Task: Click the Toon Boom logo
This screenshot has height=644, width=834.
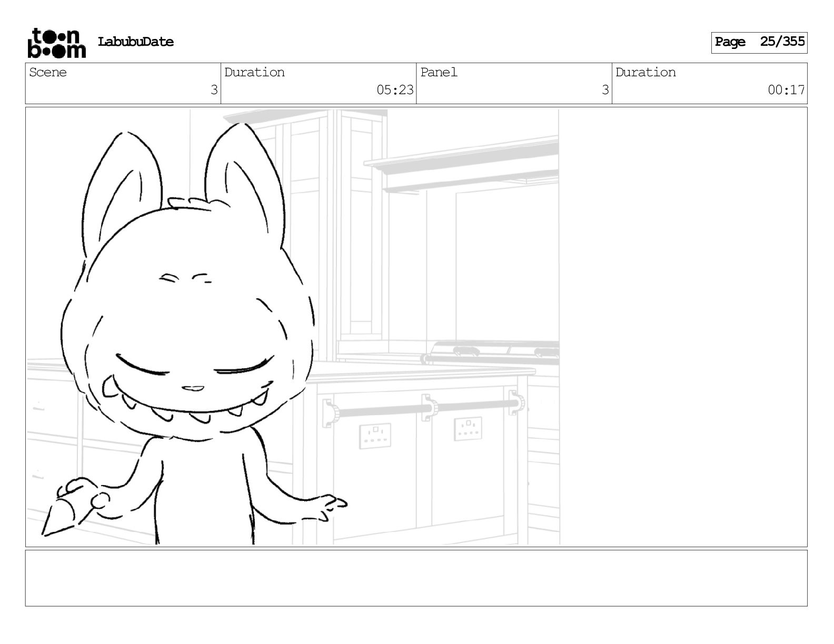Action: click(x=56, y=43)
